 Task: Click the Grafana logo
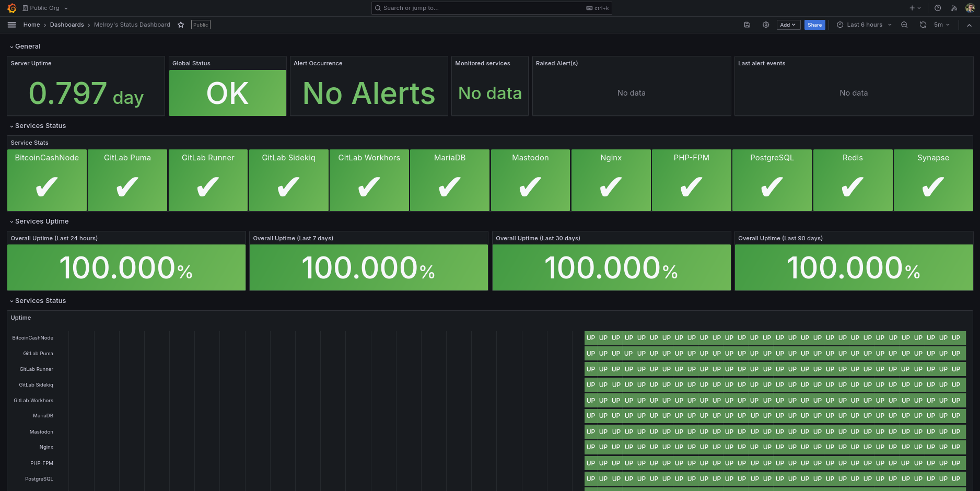coord(11,8)
